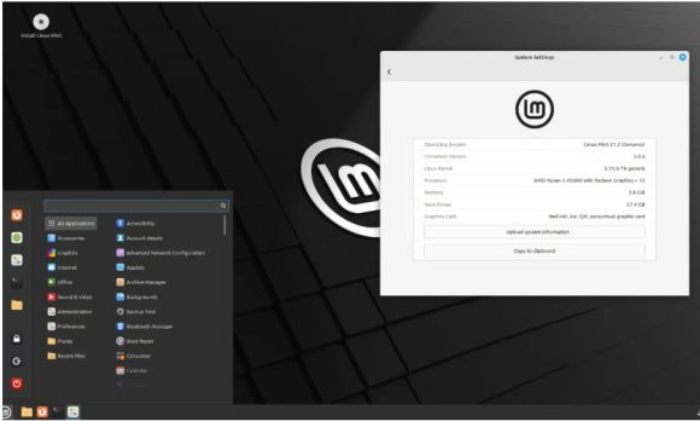Image resolution: width=700 pixels, height=421 pixels.
Task: Click the Hard Drives value '27.4 GB'
Action: click(636, 204)
